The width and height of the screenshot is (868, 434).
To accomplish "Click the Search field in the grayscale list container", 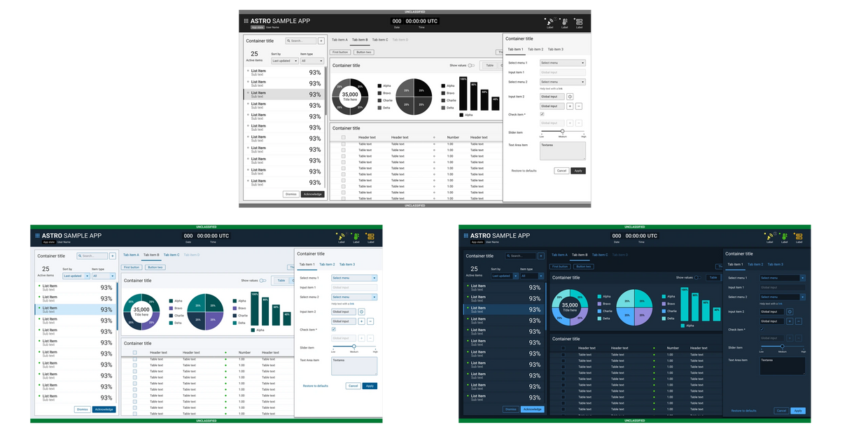I will click(301, 41).
